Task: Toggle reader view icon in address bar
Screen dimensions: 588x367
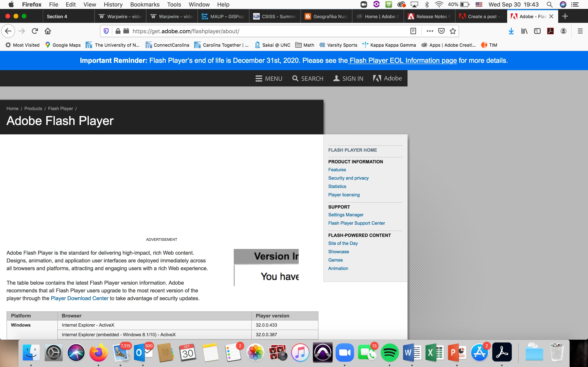Action: (413, 31)
